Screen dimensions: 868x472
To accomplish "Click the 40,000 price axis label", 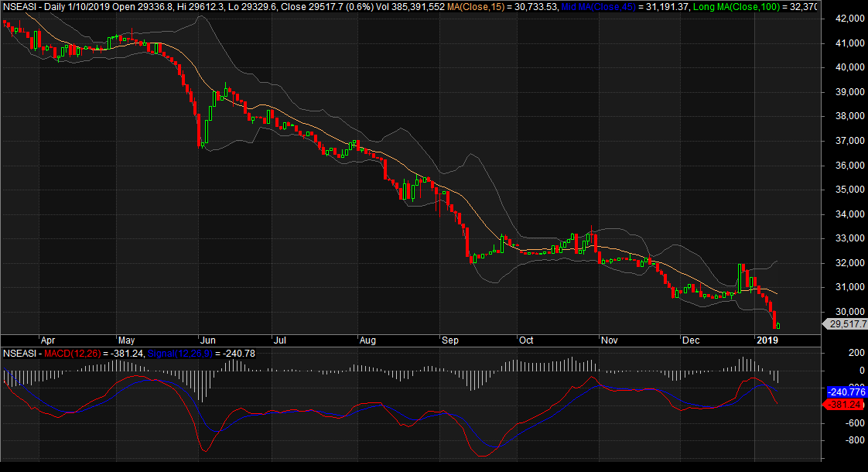I will 849,67.
